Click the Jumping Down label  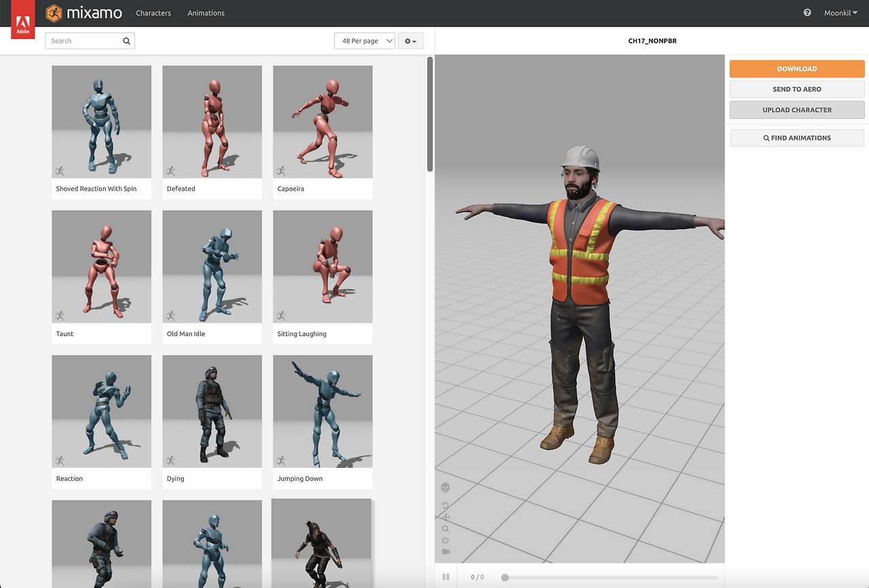[x=300, y=479]
